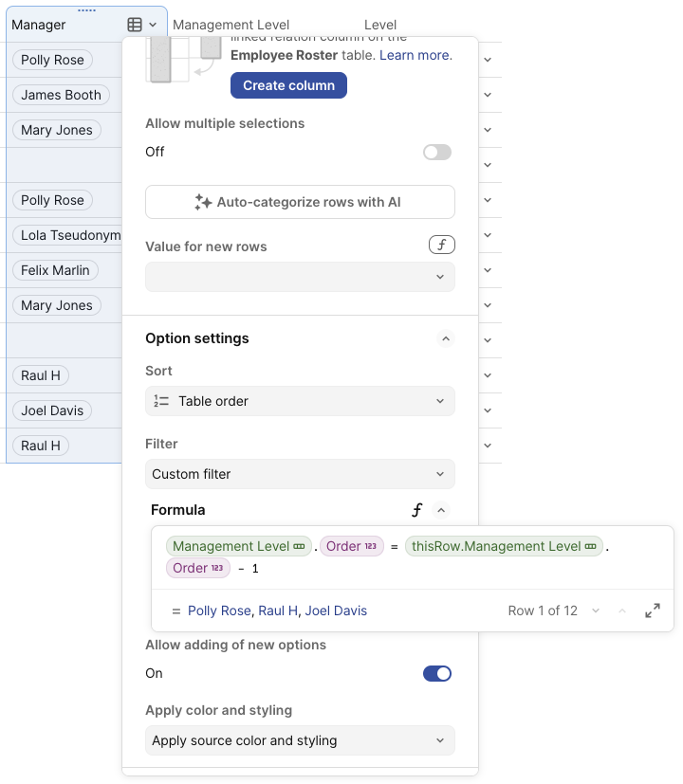The height and width of the screenshot is (784, 683).
Task: Open the Learn more link
Action: pos(415,55)
